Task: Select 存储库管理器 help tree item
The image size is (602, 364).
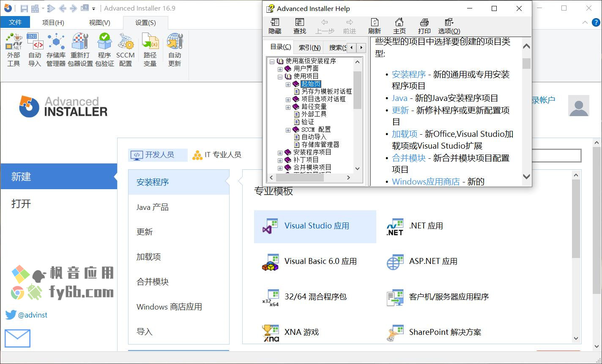Action: click(320, 145)
